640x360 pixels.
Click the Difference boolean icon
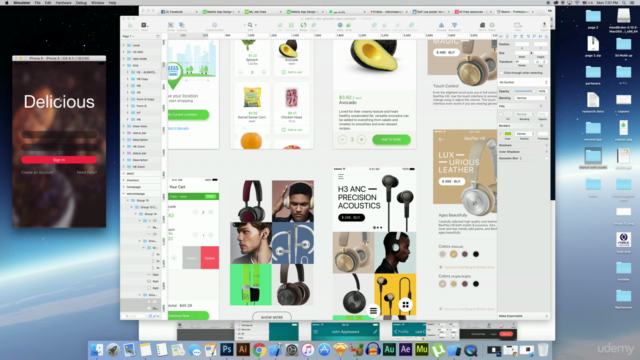(411, 26)
